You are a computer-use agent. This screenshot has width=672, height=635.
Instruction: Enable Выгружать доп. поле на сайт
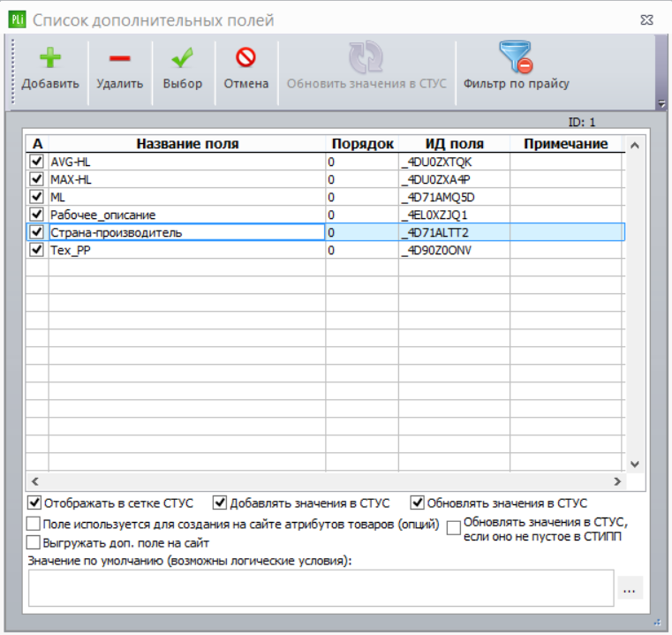tap(34, 542)
